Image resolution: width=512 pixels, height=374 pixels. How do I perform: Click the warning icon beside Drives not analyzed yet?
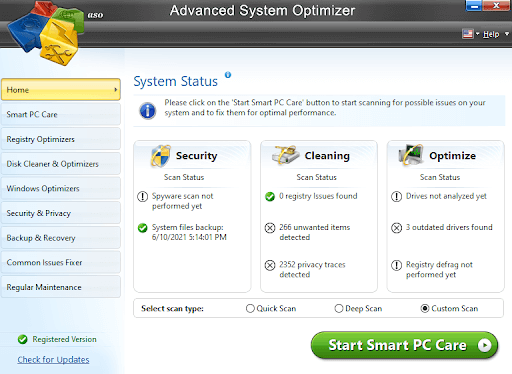coord(396,196)
